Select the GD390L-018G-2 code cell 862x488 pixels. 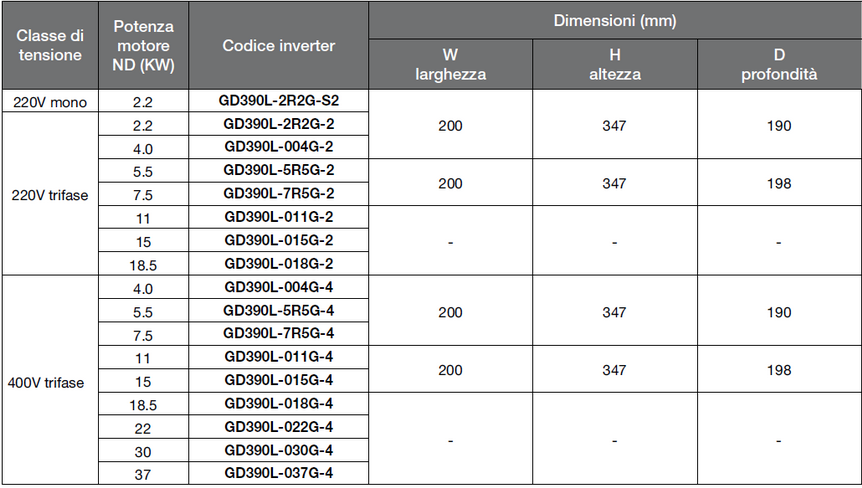279,264
